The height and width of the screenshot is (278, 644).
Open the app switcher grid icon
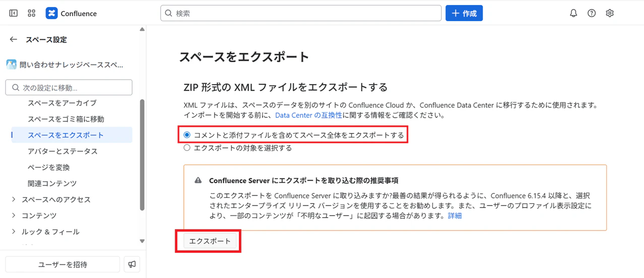click(x=31, y=13)
